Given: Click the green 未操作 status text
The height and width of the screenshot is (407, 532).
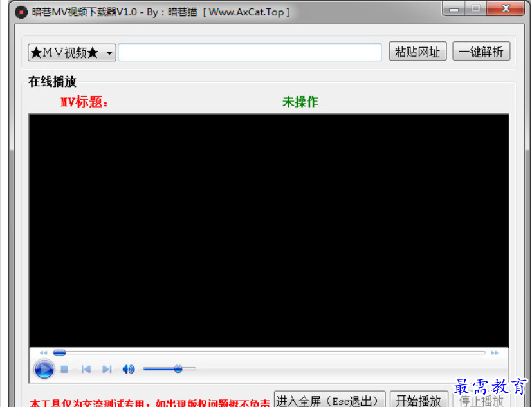Looking at the screenshot, I should point(300,102).
